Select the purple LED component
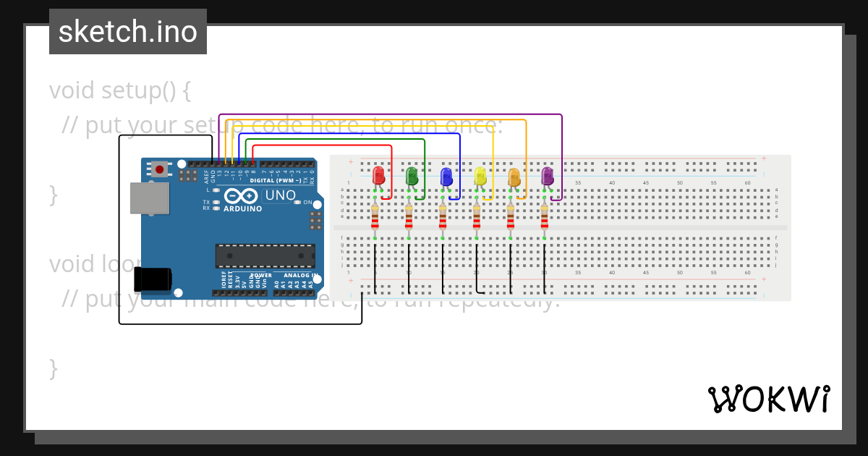This screenshot has height=456, width=868. pyautogui.click(x=546, y=176)
